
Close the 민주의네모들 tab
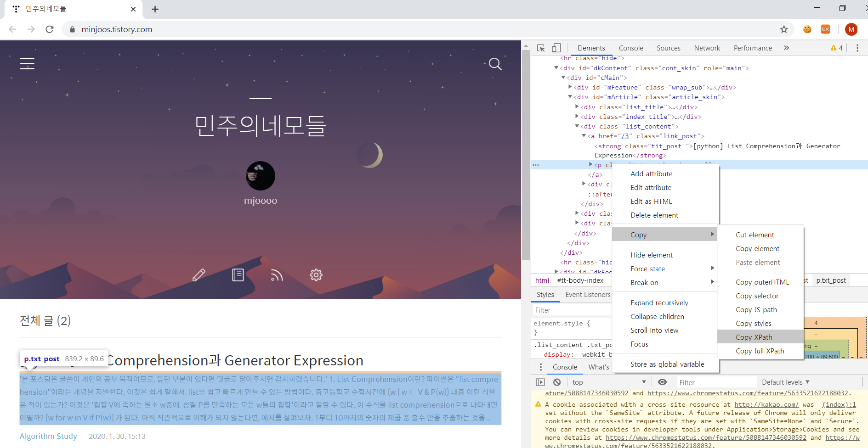pyautogui.click(x=133, y=9)
